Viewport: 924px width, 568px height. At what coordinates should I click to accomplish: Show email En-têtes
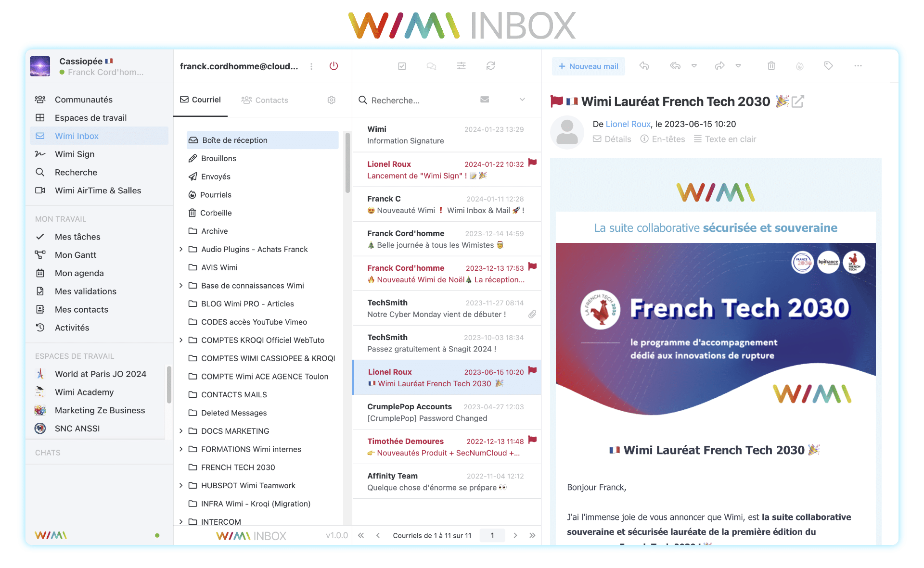[x=663, y=139]
